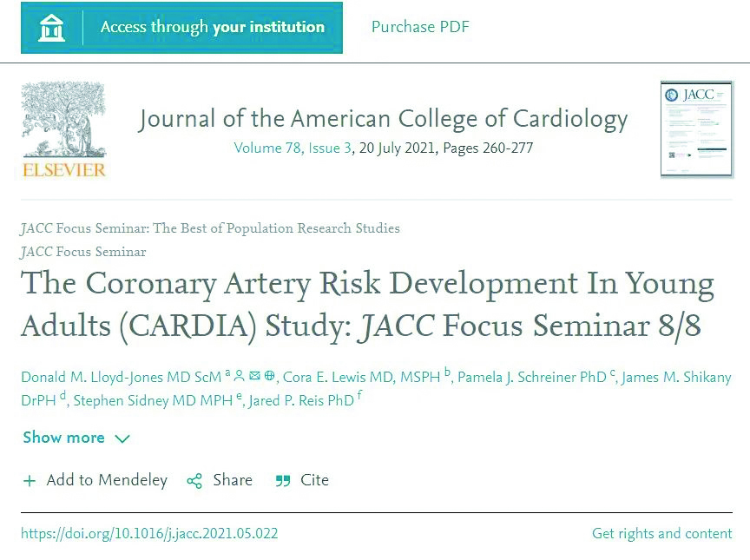Viewport: 750px width, 560px height.
Task: Click the author profile person icon
Action: tap(240, 376)
